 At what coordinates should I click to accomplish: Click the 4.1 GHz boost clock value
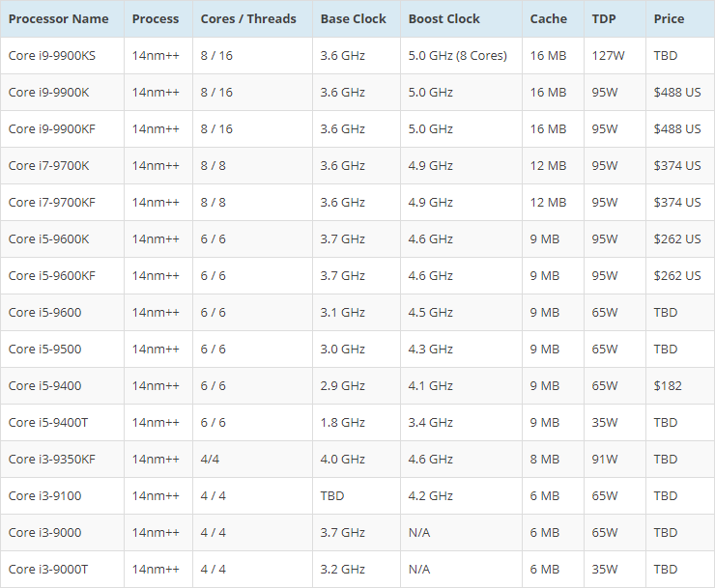(431, 385)
